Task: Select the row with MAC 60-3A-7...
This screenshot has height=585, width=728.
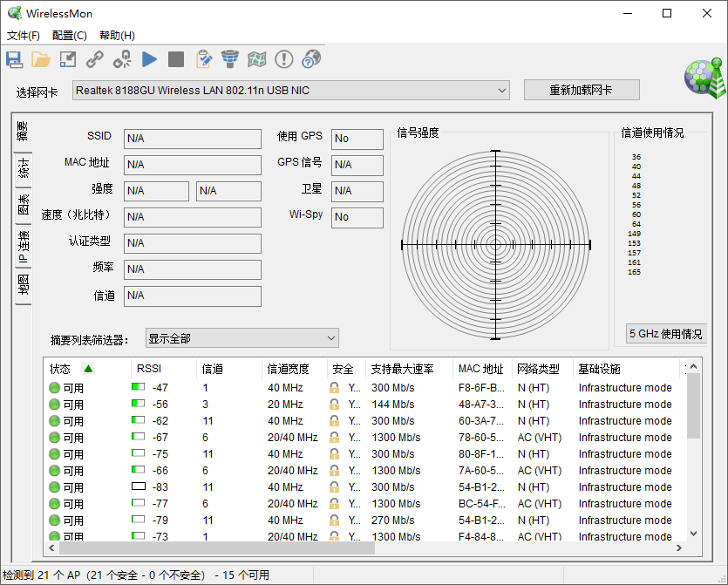Action: click(365, 420)
